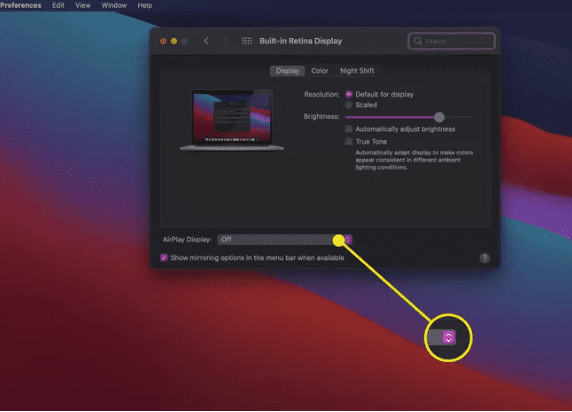The image size is (572, 412).
Task: Switch to the Night Shift tab
Action: [x=357, y=71]
